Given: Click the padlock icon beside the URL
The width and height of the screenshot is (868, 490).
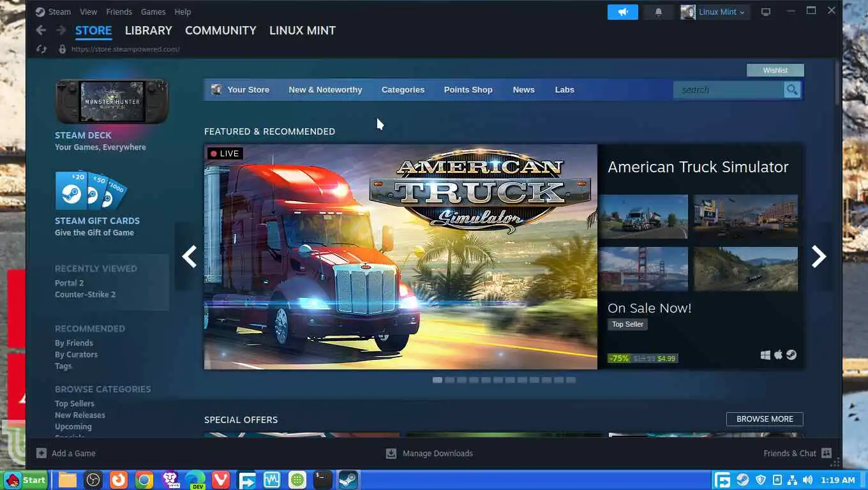Looking at the screenshot, I should [62, 49].
